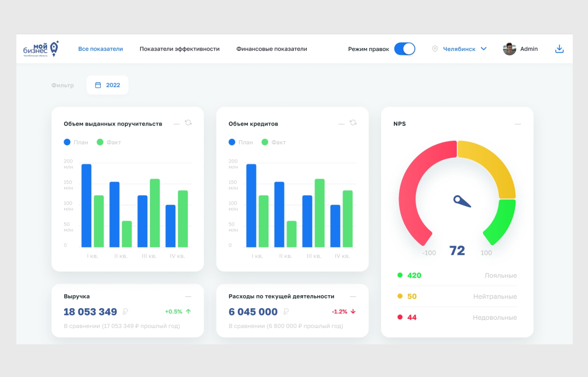Open the Admin user profile
The height and width of the screenshot is (377, 588).
tap(520, 49)
